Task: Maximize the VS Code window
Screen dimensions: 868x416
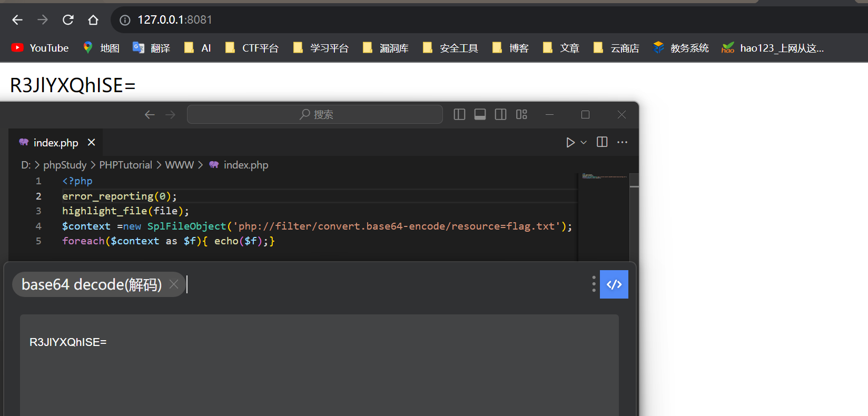Action: pos(585,114)
